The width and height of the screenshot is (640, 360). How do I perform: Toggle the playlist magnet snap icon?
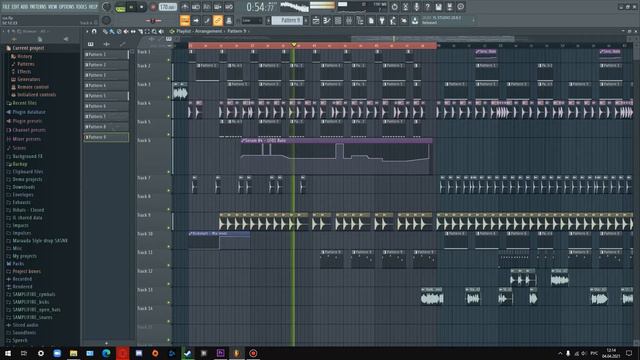[x=94, y=31]
